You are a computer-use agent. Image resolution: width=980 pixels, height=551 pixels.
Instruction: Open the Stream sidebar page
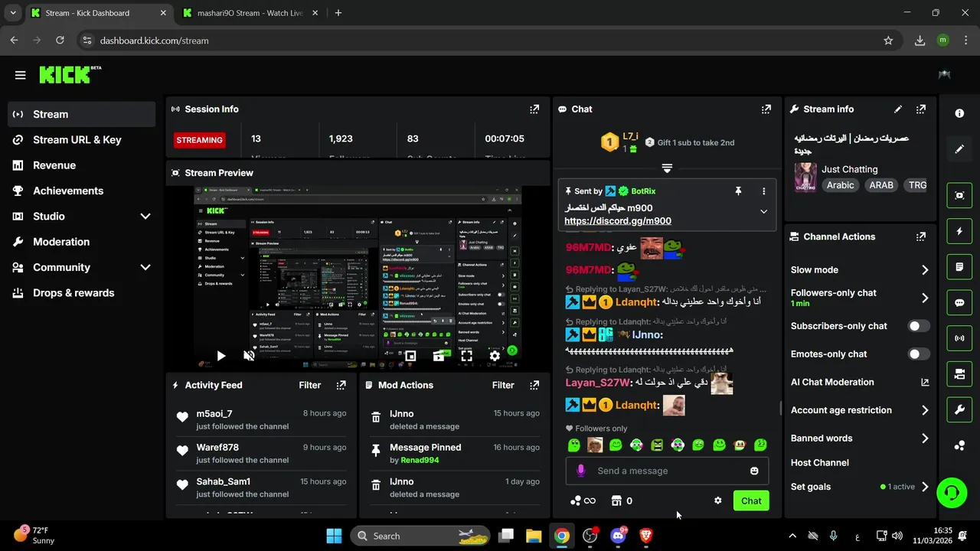[82, 114]
